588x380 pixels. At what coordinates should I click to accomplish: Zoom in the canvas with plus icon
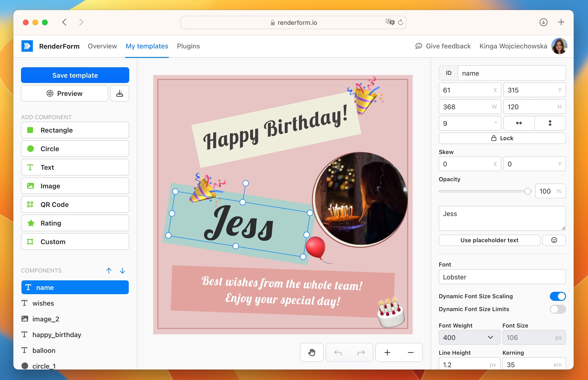[387, 352]
